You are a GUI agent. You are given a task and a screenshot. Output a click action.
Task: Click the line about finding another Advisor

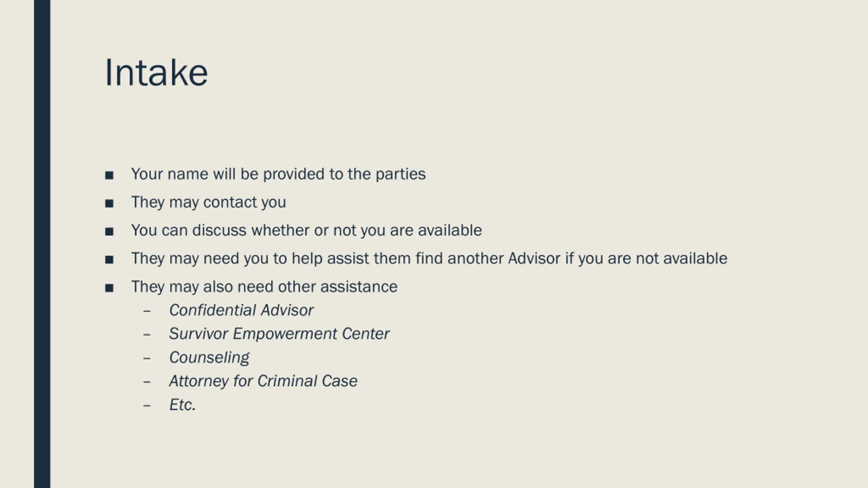click(429, 259)
